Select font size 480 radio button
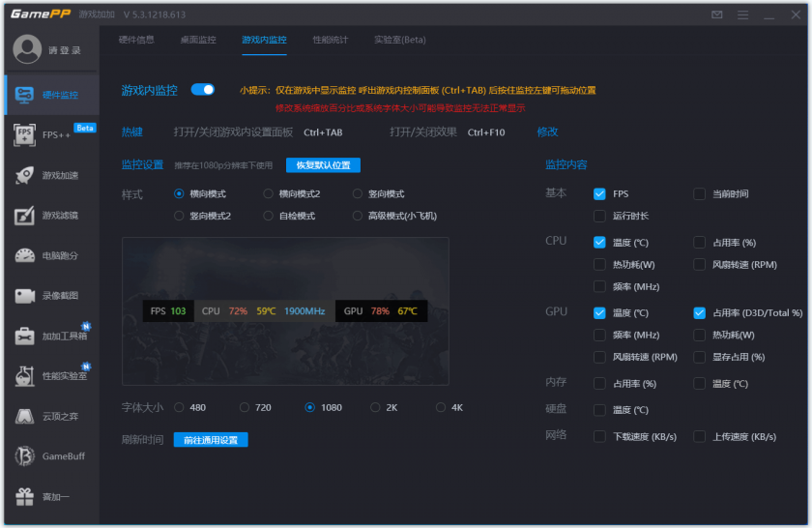Viewport: 812px width, 528px height. coord(179,408)
